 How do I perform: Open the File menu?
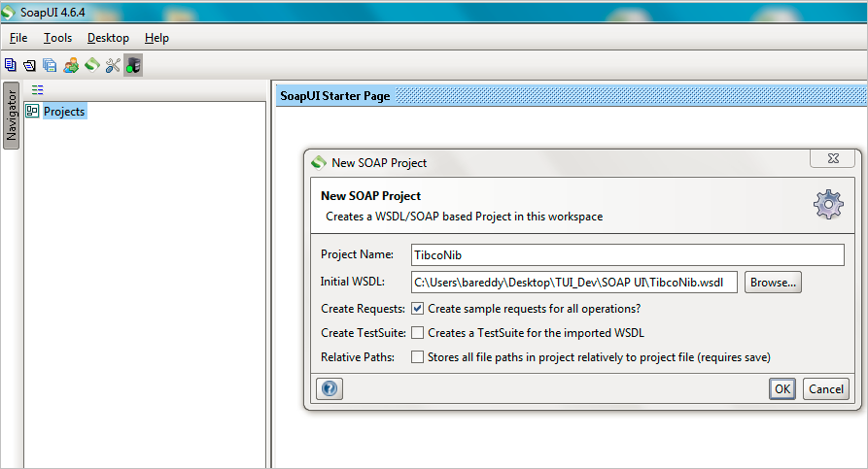[18, 38]
